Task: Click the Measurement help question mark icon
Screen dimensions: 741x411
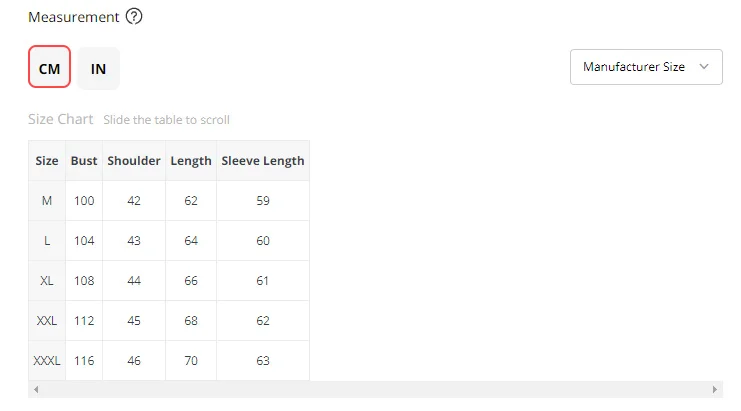Action: click(135, 17)
